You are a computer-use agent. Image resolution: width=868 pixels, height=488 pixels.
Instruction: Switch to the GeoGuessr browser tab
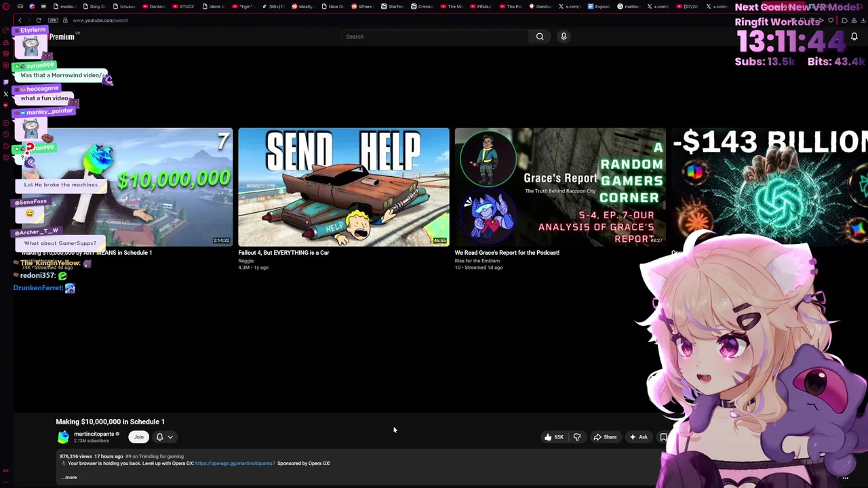tap(541, 6)
